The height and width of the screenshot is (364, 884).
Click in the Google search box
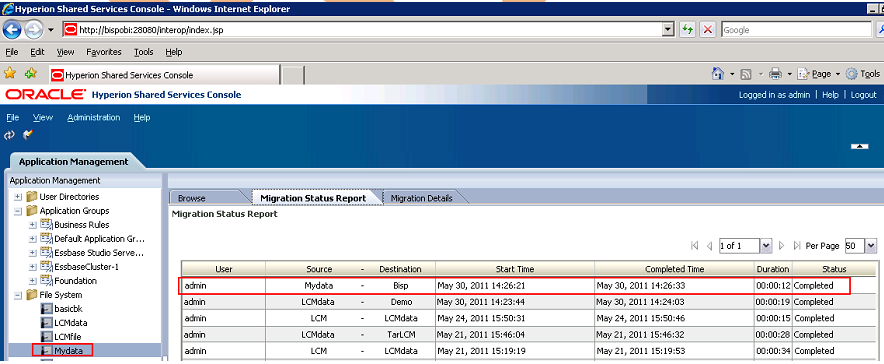point(796,30)
